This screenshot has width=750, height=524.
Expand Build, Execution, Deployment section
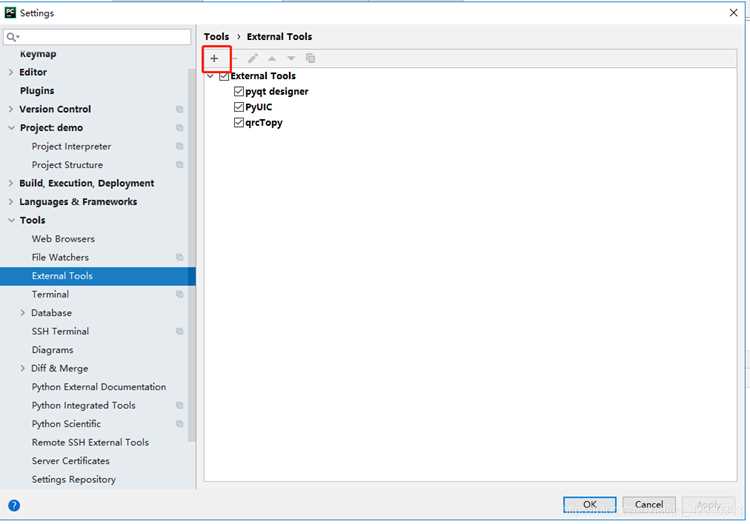point(11,184)
